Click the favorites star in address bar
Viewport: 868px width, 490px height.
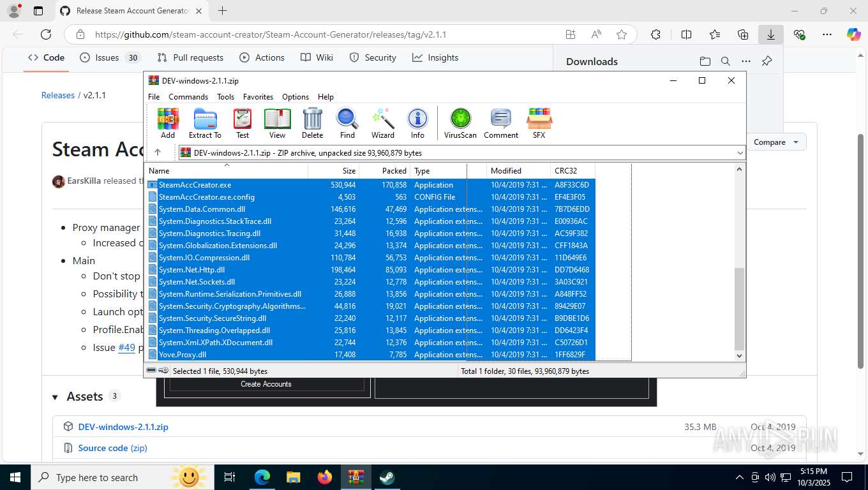point(622,34)
